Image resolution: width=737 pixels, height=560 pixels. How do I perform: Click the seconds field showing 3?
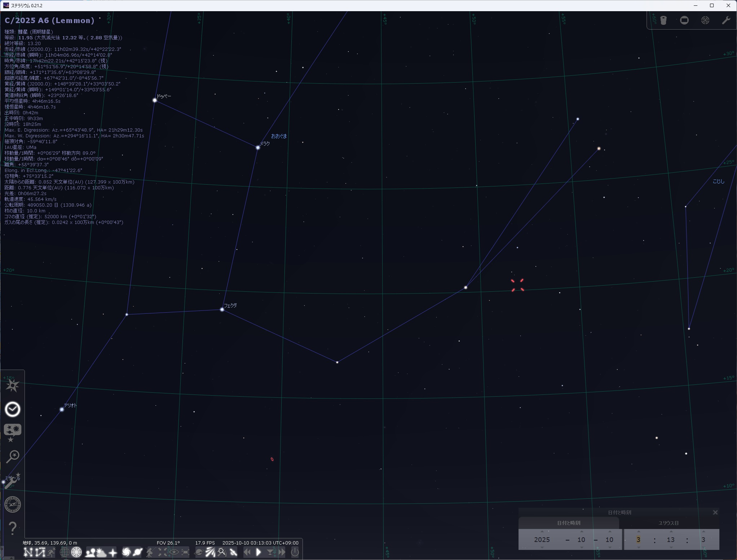(703, 540)
